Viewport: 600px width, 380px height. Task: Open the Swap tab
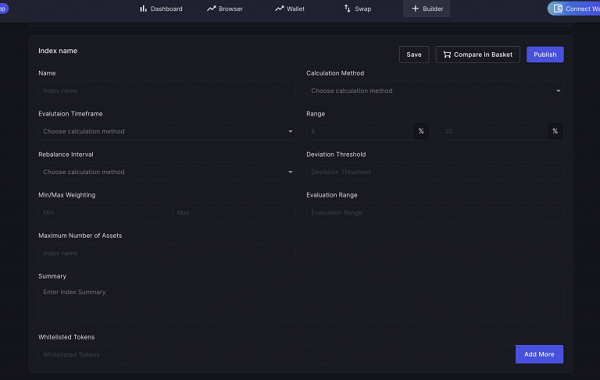click(358, 8)
